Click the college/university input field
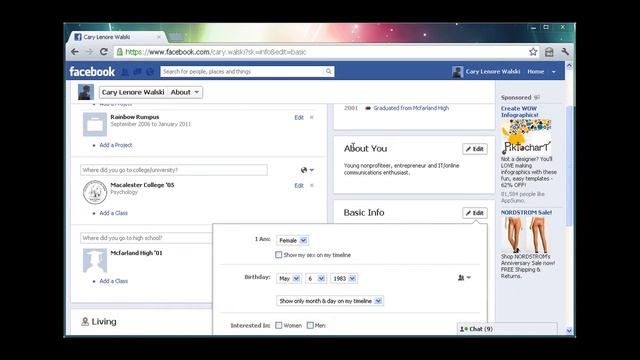Viewport: 640px width, 360px height. (x=174, y=170)
